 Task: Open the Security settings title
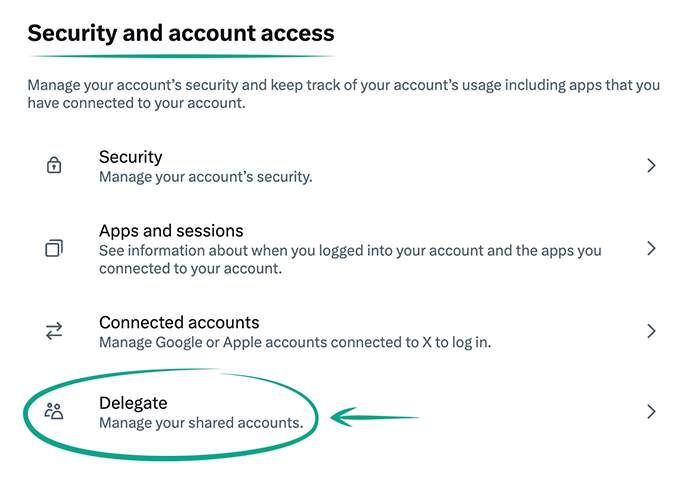point(130,157)
